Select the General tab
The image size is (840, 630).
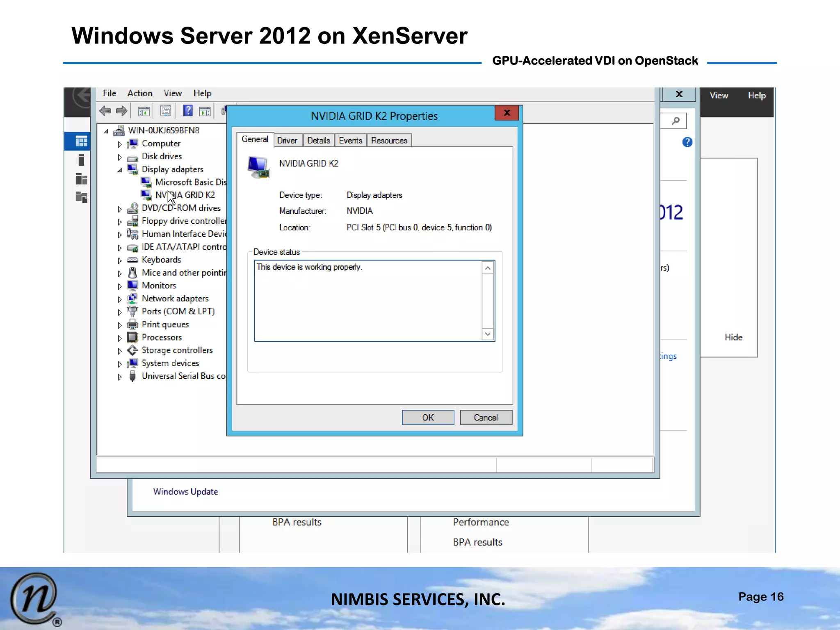tap(255, 139)
